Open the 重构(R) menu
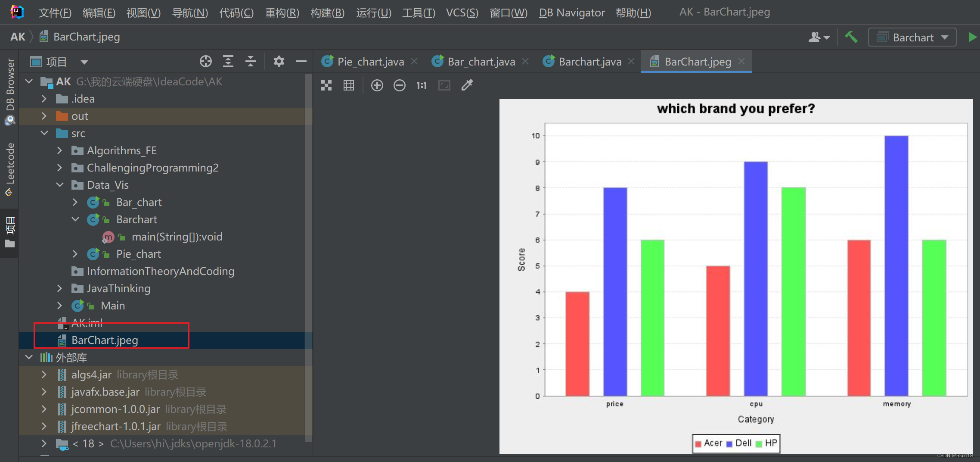This screenshot has height=462, width=980. (x=282, y=12)
